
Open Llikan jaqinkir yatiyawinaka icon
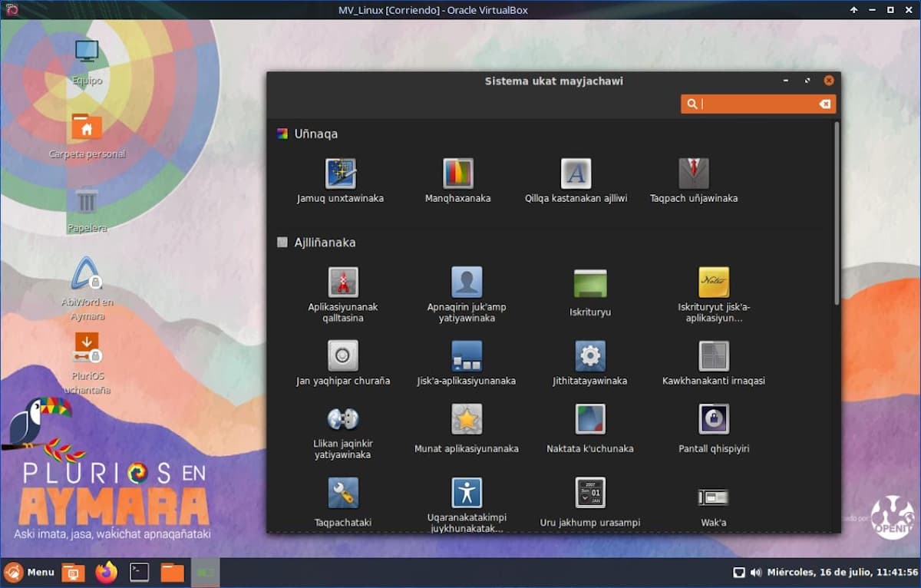point(343,419)
